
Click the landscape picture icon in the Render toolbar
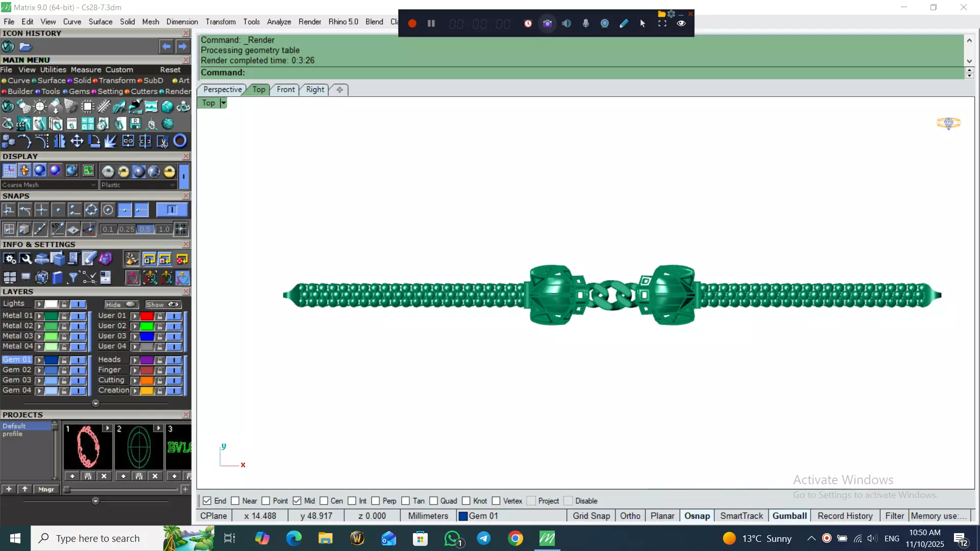(151, 107)
